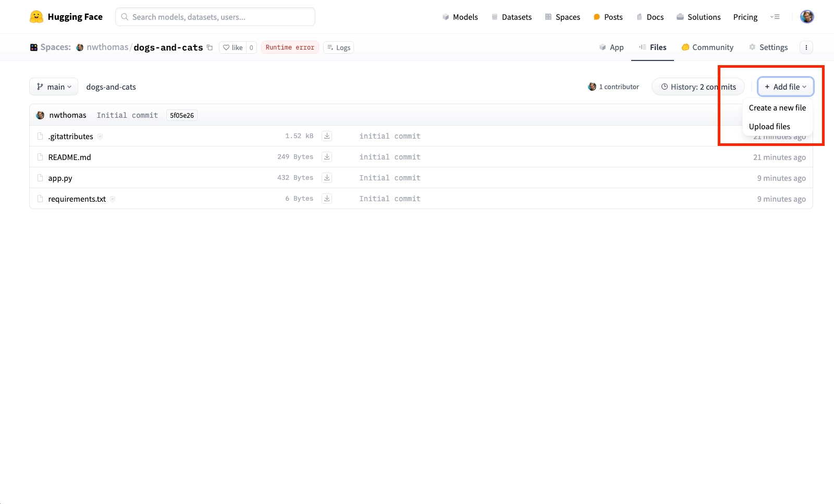
Task: Expand the main branch dropdown
Action: [54, 87]
